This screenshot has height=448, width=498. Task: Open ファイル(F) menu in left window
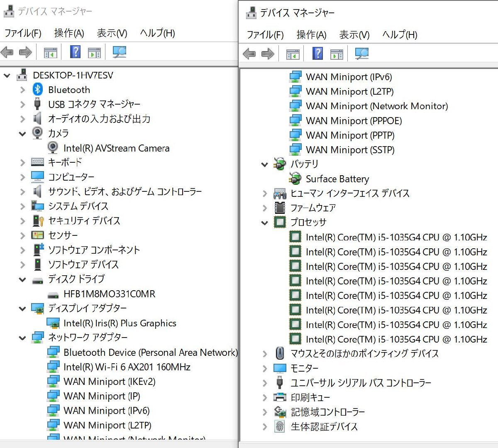coord(23,33)
